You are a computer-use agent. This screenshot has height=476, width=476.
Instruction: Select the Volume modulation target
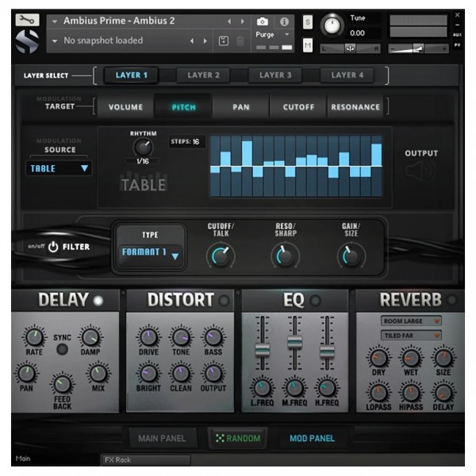tap(125, 107)
